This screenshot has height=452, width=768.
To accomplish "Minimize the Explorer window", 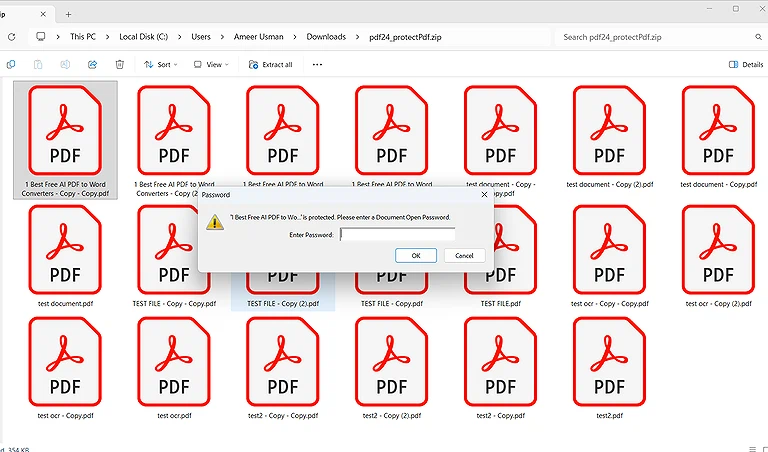I will (710, 8).
